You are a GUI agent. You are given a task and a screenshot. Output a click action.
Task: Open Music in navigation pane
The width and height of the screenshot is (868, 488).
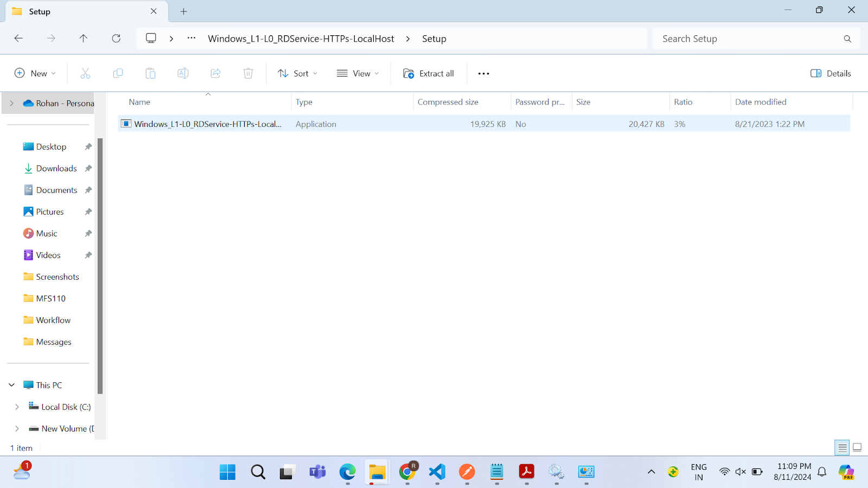click(x=47, y=233)
